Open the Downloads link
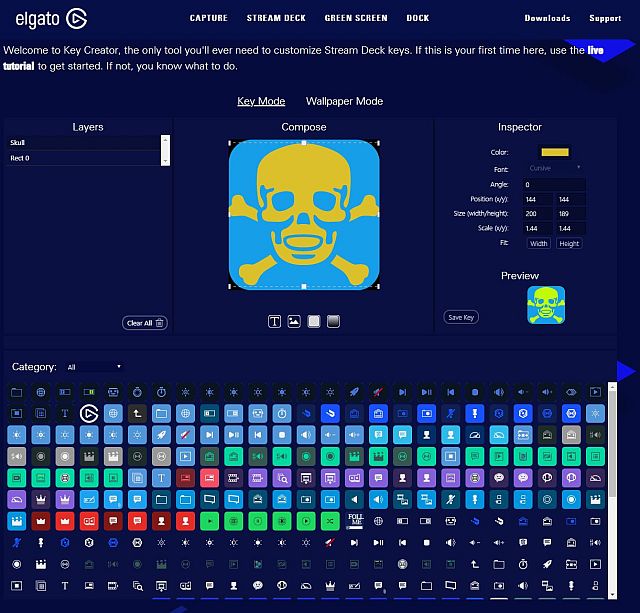 coord(547,18)
